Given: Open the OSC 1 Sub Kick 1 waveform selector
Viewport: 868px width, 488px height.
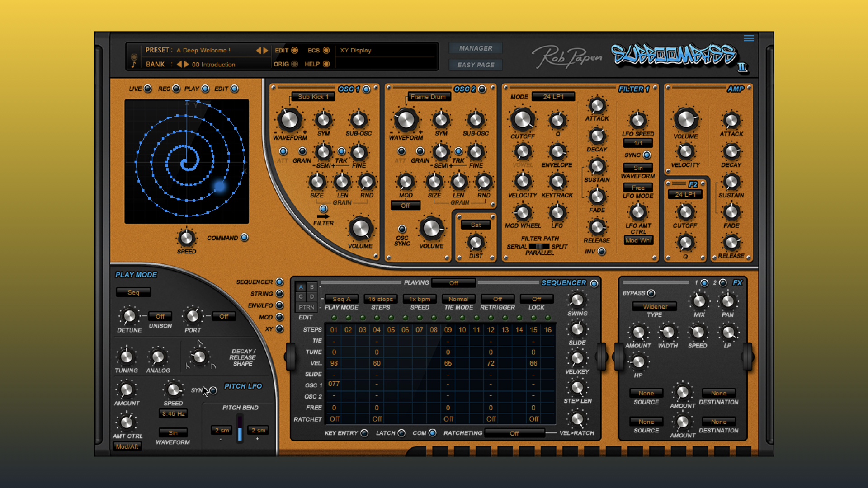Looking at the screenshot, I should 313,97.
